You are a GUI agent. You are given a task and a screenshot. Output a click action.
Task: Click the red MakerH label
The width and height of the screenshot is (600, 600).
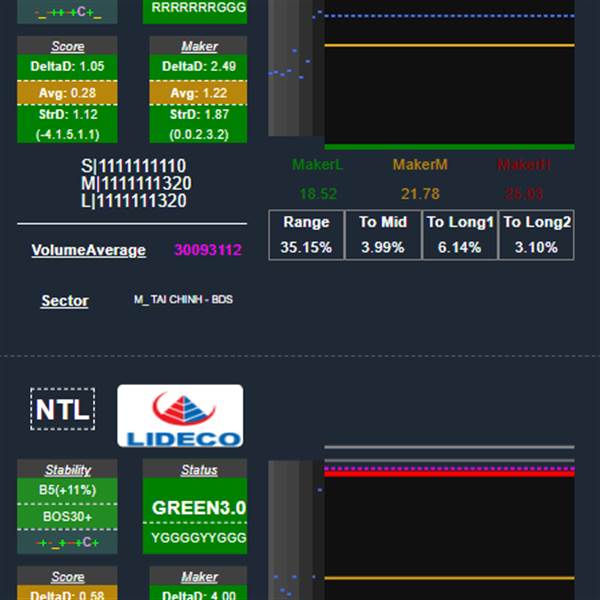pos(524,165)
